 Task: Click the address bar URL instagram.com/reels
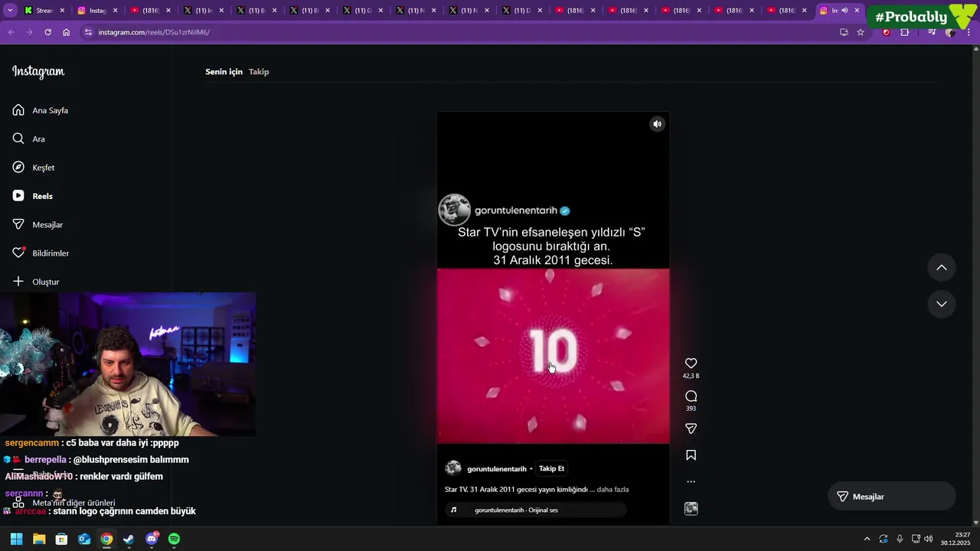tap(154, 32)
